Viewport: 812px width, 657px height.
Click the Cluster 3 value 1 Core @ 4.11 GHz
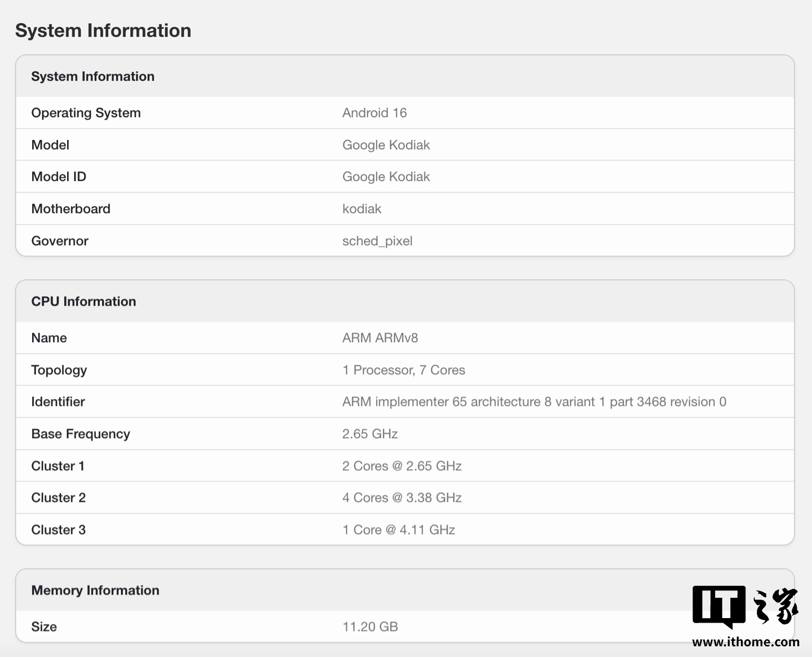pyautogui.click(x=399, y=530)
